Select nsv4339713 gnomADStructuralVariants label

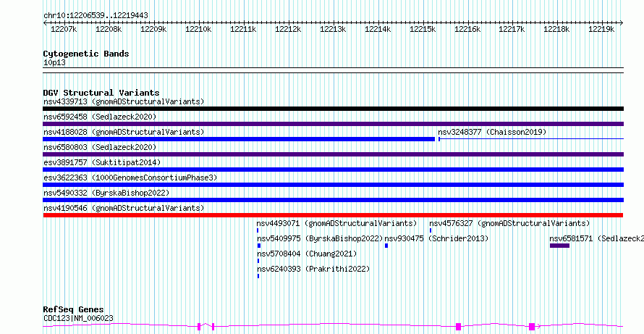click(x=124, y=101)
